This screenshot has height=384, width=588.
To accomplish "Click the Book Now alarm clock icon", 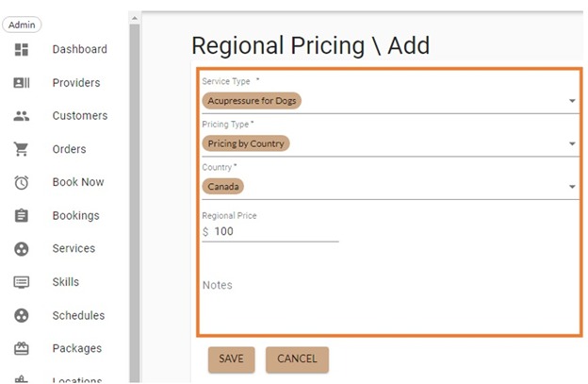I will coord(22,182).
